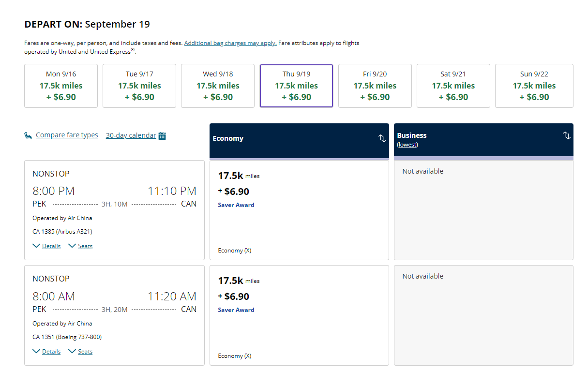The width and height of the screenshot is (588, 370).
Task: Sort flights using Economy column arrows icon
Action: click(382, 138)
